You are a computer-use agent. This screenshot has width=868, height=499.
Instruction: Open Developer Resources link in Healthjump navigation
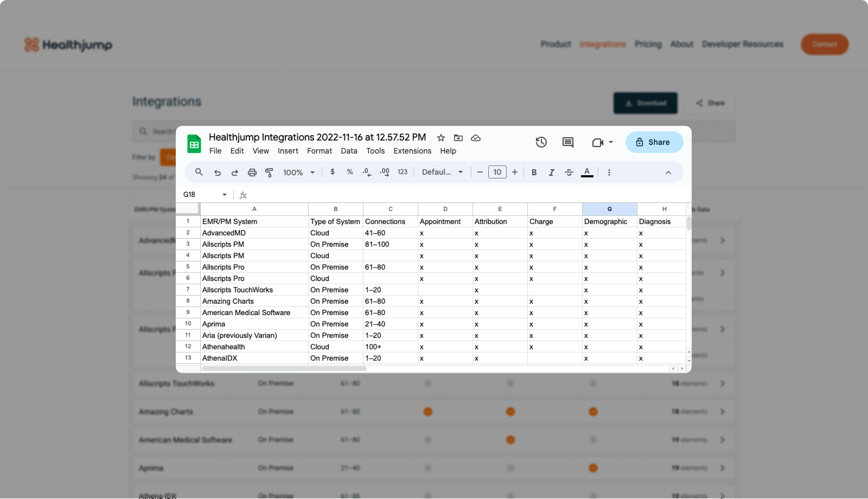pyautogui.click(x=742, y=44)
